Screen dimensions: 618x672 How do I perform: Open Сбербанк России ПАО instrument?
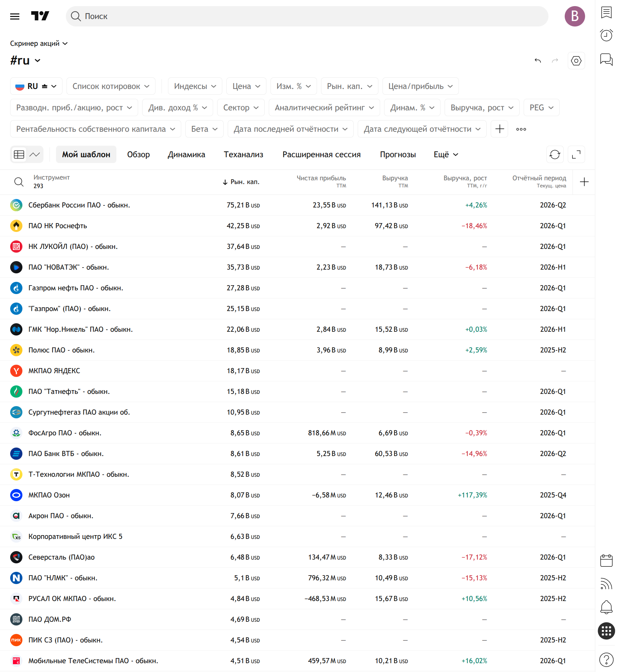click(79, 205)
